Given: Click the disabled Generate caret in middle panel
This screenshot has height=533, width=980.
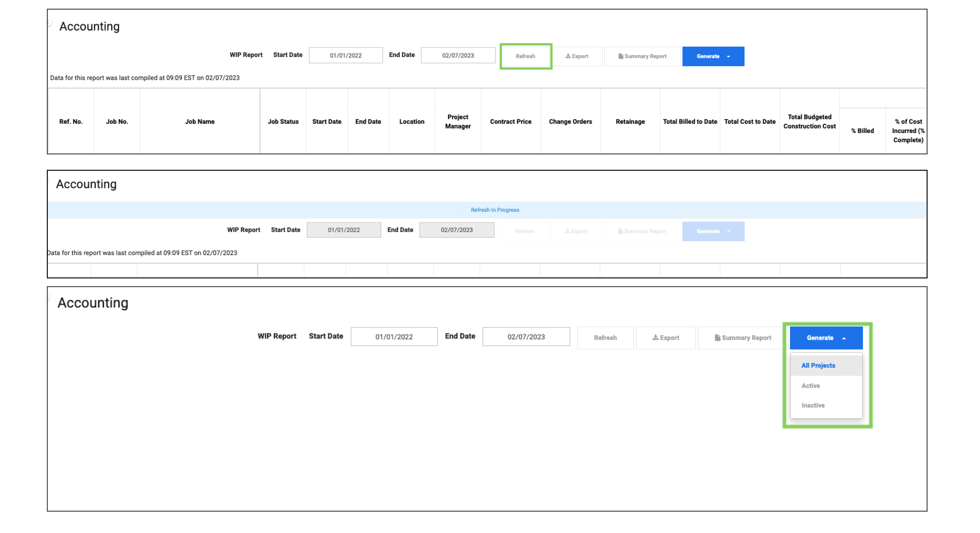Looking at the screenshot, I should (728, 231).
